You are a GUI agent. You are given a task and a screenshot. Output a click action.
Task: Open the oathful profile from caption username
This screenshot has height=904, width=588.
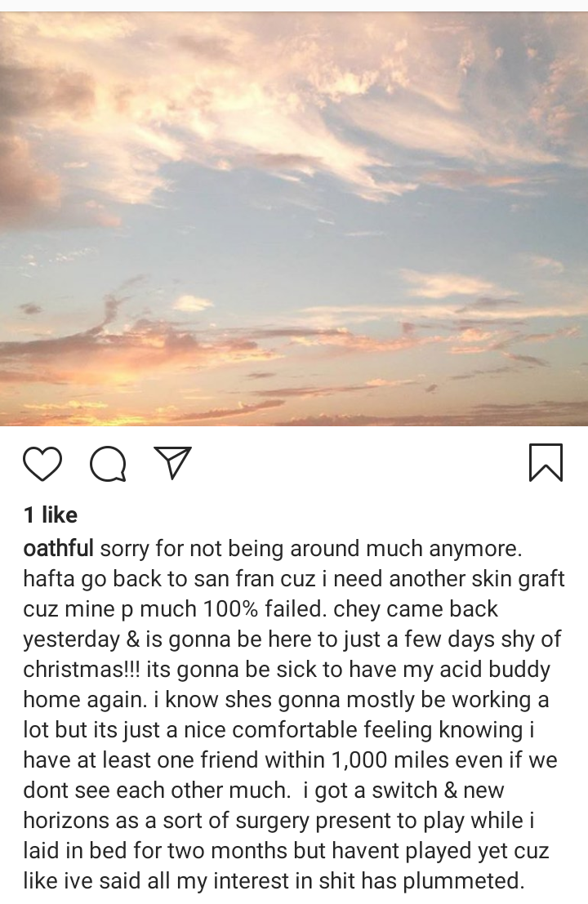(59, 547)
